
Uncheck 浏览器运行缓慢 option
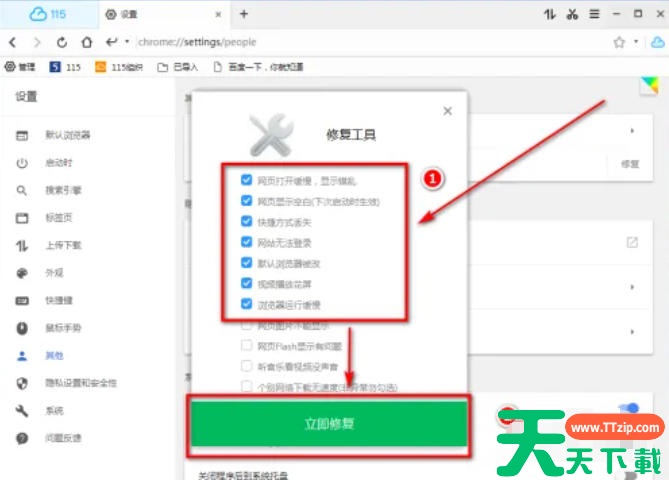[247, 304]
